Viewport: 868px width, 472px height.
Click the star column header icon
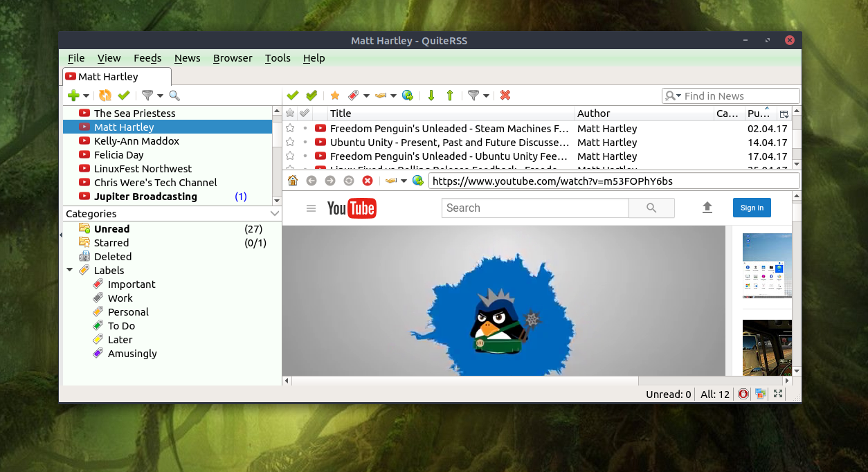coord(290,114)
